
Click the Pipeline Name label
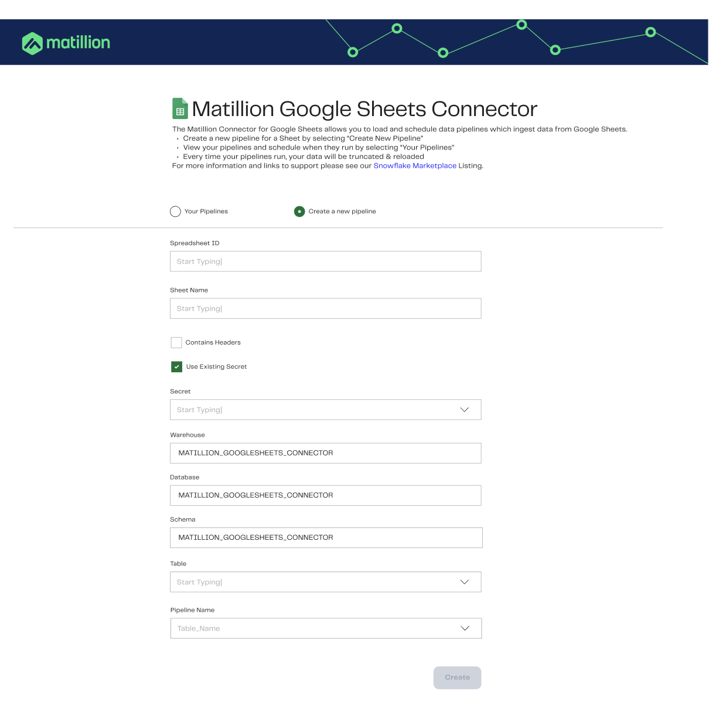tap(192, 610)
